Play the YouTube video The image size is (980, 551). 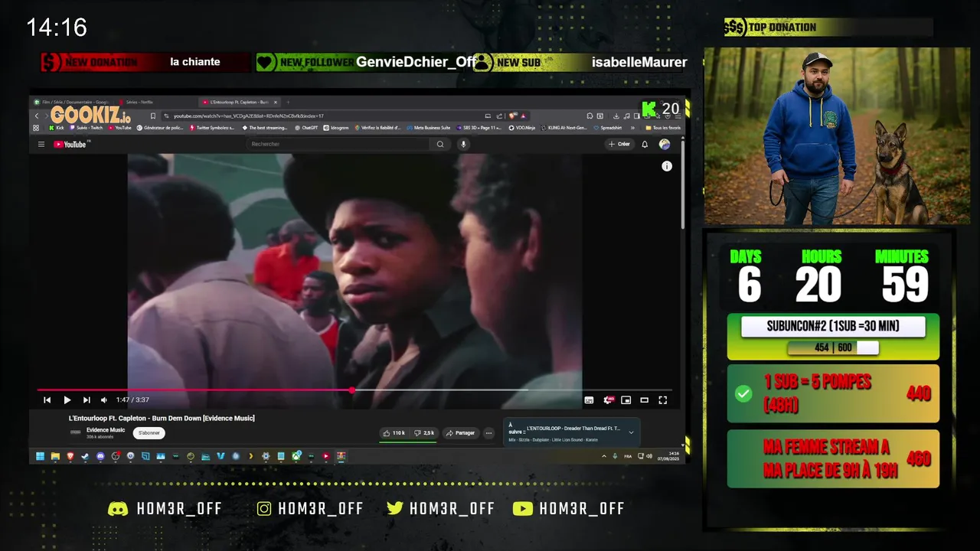[67, 399]
